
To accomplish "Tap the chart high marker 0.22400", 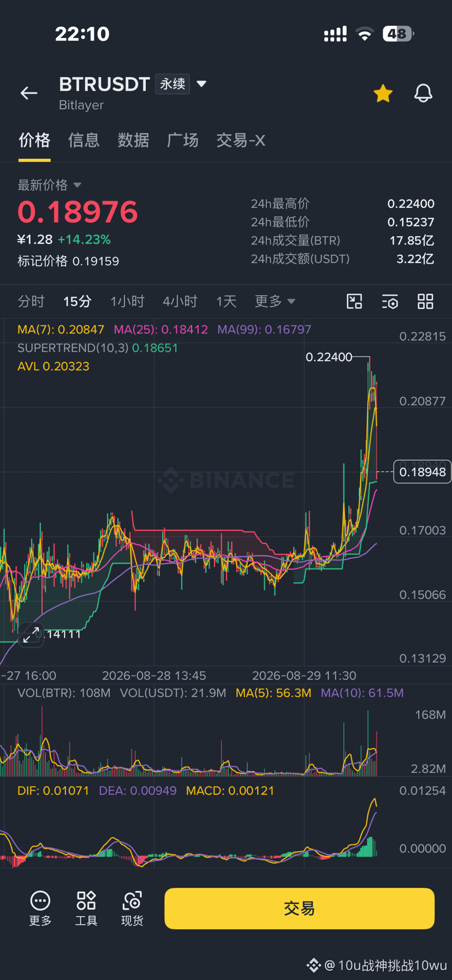I will click(329, 357).
